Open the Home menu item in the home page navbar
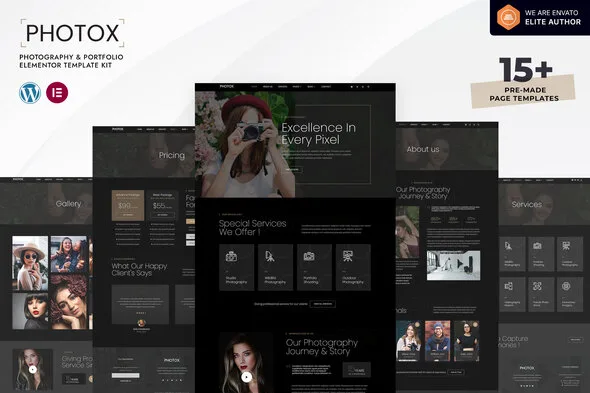The height and width of the screenshot is (393, 590). tap(254, 87)
